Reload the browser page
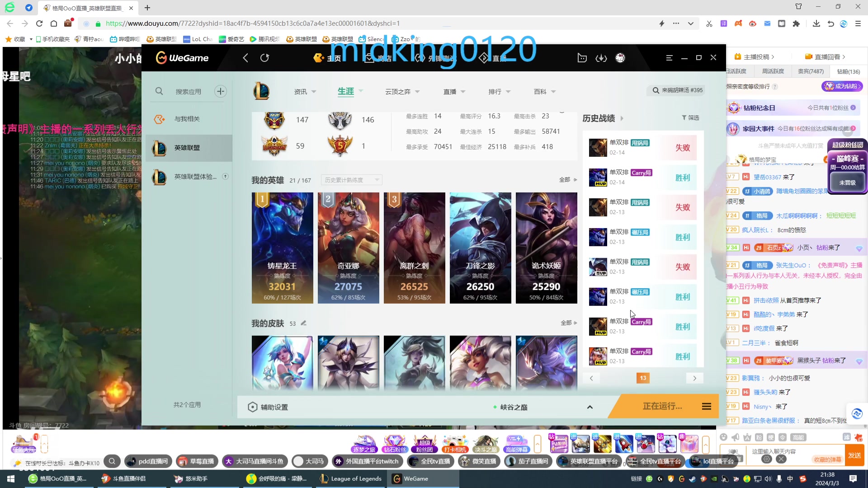 [39, 23]
